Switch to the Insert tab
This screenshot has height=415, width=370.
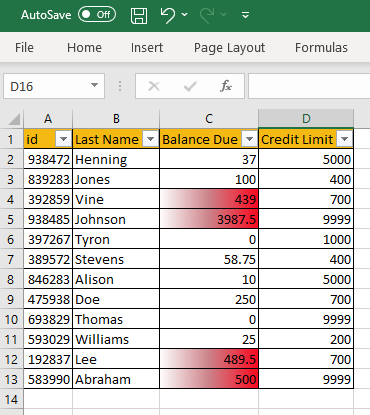tap(147, 48)
